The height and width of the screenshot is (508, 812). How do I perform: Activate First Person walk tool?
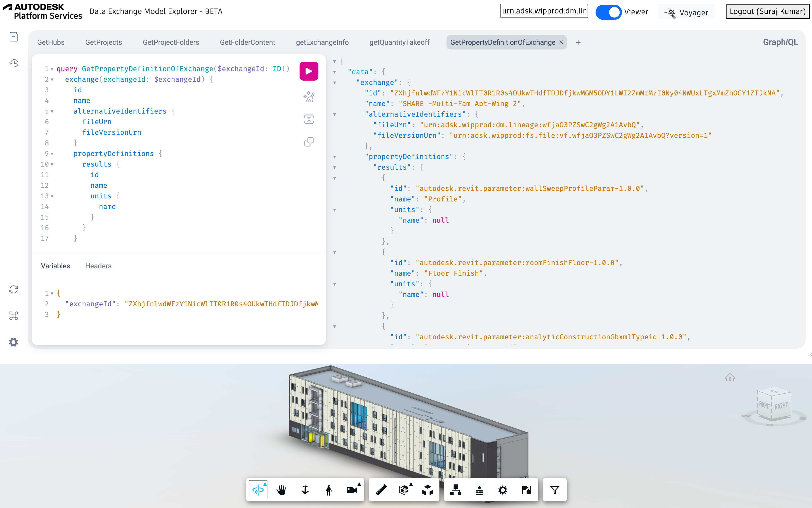coord(329,490)
